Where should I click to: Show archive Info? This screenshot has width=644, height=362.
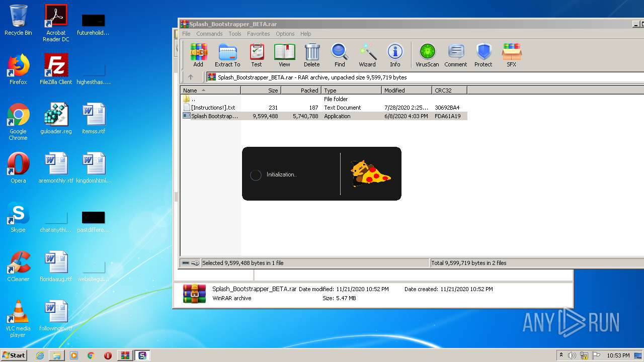395,55
